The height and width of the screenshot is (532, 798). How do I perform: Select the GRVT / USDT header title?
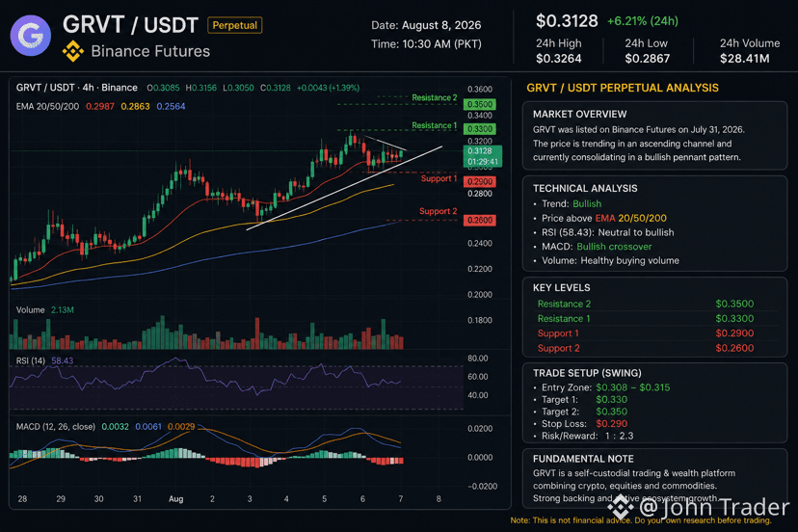[130, 25]
